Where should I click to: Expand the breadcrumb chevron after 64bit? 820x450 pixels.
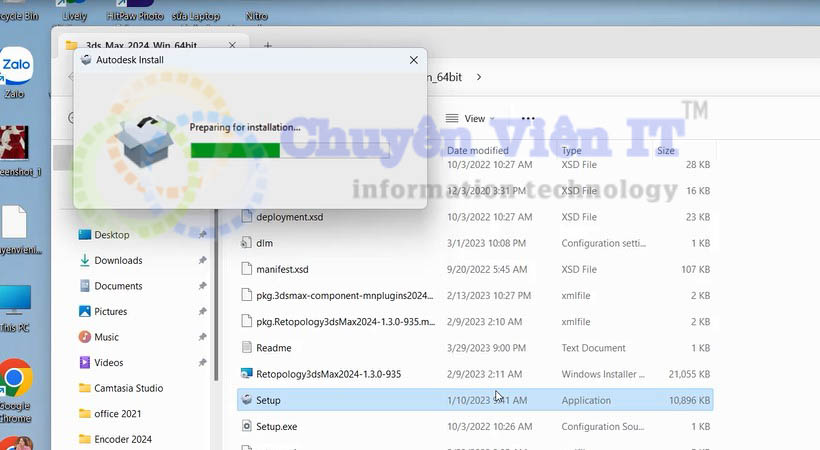479,77
